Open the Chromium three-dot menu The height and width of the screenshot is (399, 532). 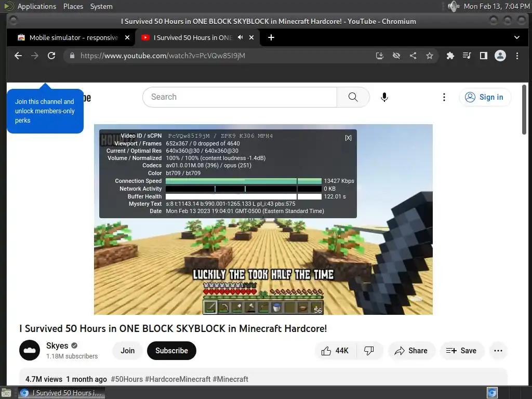click(x=517, y=56)
